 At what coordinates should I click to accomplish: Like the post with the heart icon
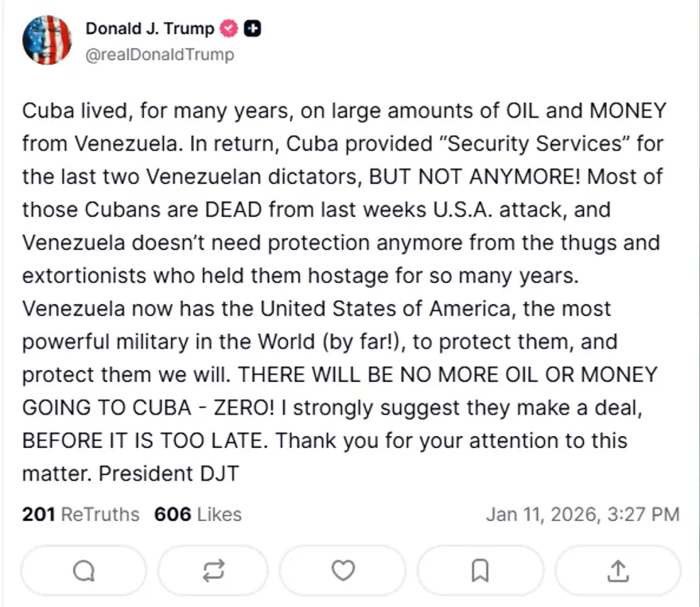[343, 570]
